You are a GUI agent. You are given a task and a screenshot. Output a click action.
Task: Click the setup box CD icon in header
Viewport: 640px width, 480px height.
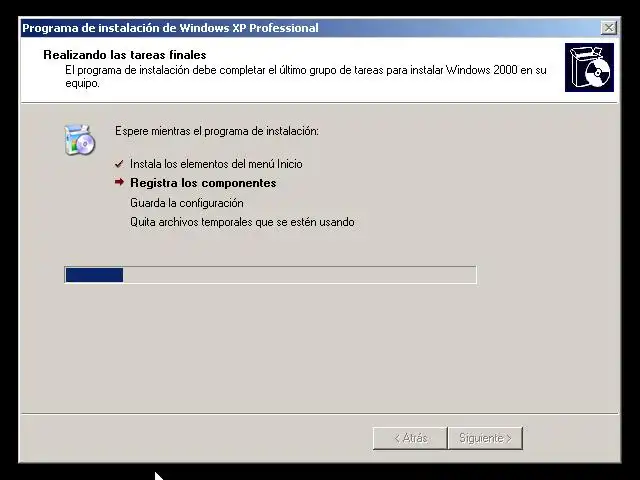pyautogui.click(x=589, y=67)
